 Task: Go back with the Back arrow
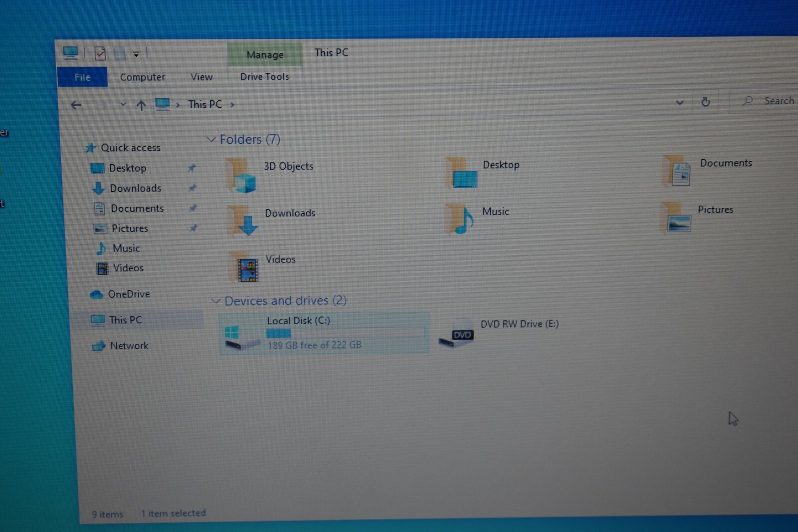[x=76, y=105]
